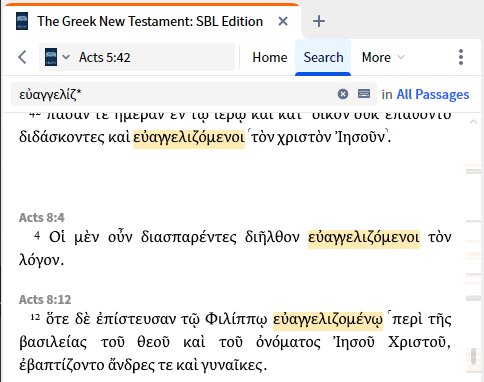
Task: Open the vertical three-dot options menu
Action: pos(461,57)
